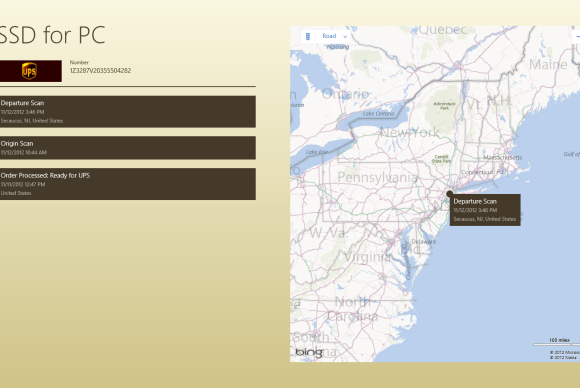Click the Nokia copyright text on the map
This screenshot has height=388, width=580.
pyautogui.click(x=563, y=357)
